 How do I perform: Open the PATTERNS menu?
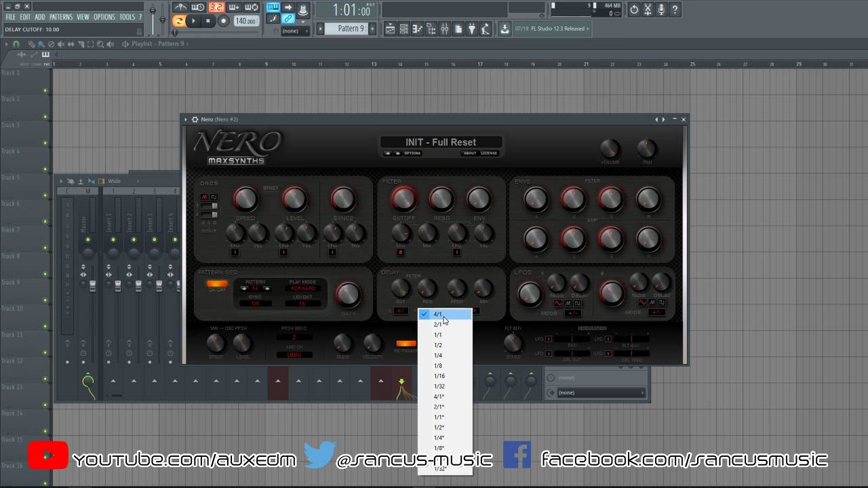pos(61,17)
